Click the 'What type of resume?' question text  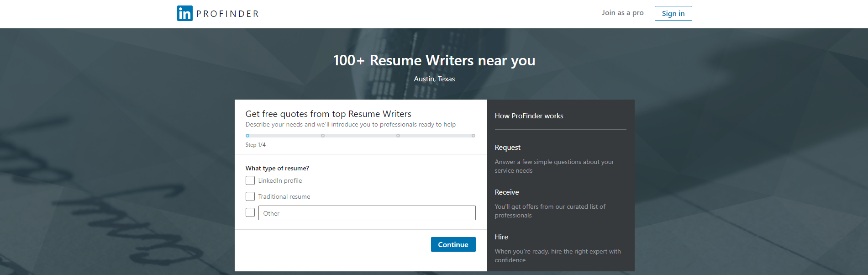(x=277, y=168)
